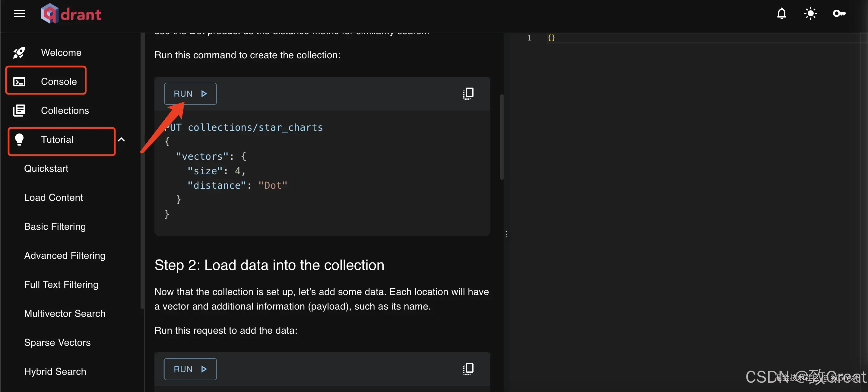The image size is (868, 392).
Task: Run the Step 2 load data request
Action: click(190, 369)
